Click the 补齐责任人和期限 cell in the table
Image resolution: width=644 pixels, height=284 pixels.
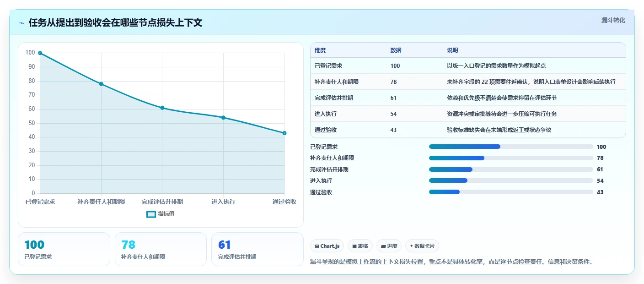pos(337,82)
